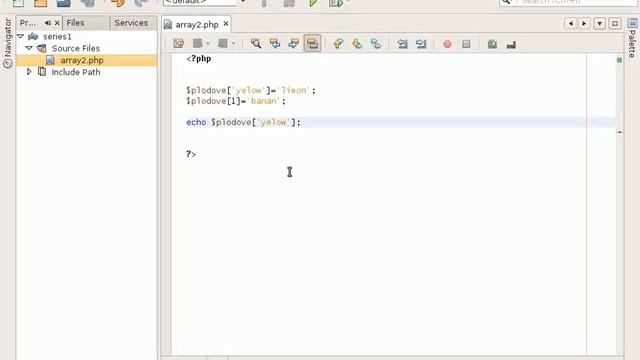Select the array2.php editor tab
640x360 pixels.
(197, 24)
